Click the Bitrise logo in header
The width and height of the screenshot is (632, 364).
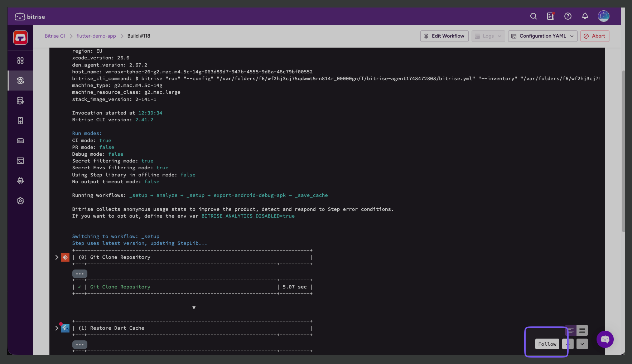click(30, 16)
